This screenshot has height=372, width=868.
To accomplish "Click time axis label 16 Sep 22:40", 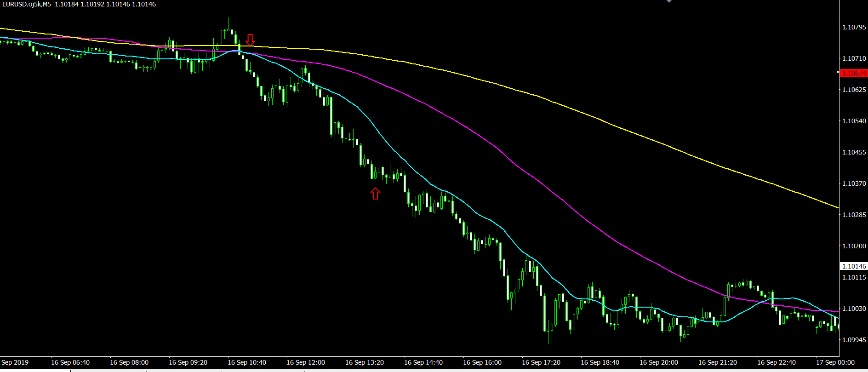I will [x=777, y=362].
